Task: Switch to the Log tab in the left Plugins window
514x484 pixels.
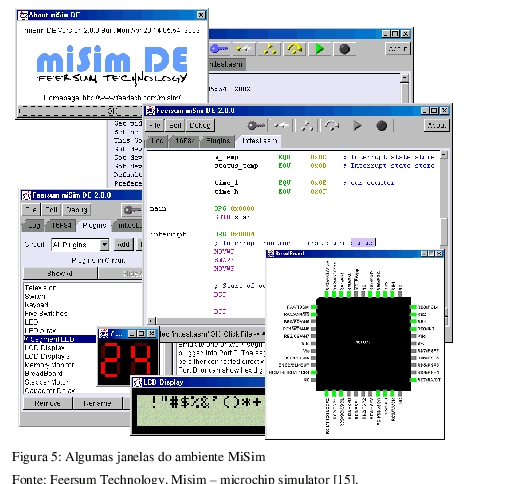Action: tap(34, 226)
